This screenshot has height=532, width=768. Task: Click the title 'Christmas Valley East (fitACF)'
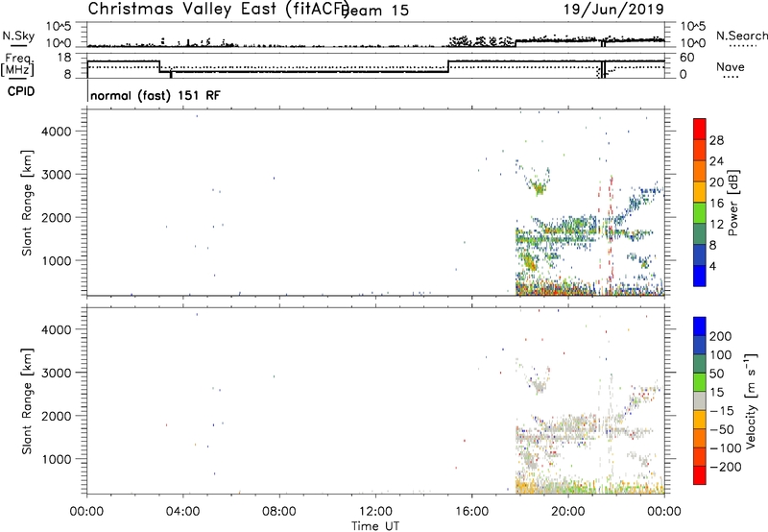(219, 9)
